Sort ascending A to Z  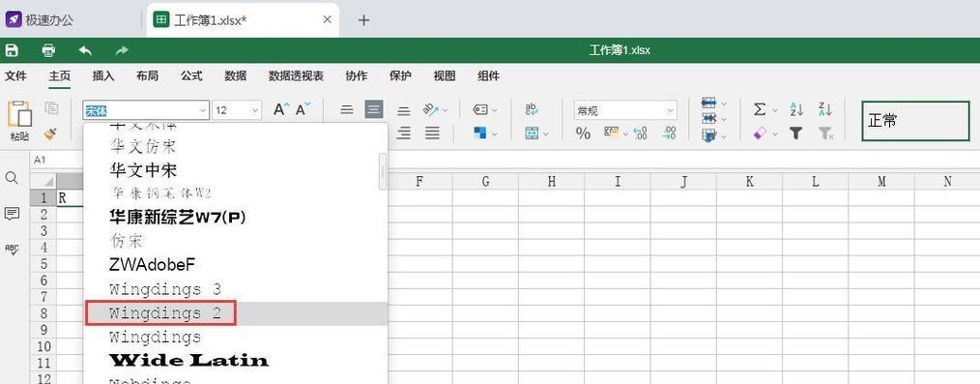point(796,109)
